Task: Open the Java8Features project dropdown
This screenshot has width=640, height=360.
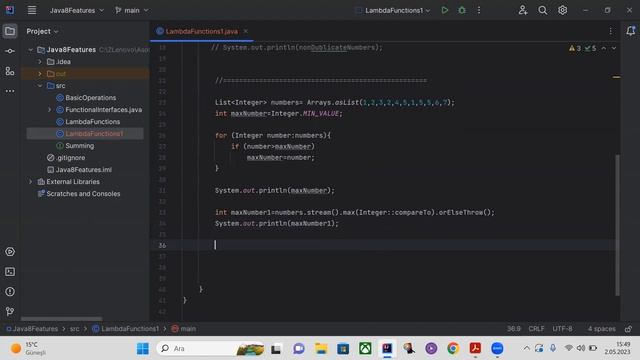Action: point(77,10)
